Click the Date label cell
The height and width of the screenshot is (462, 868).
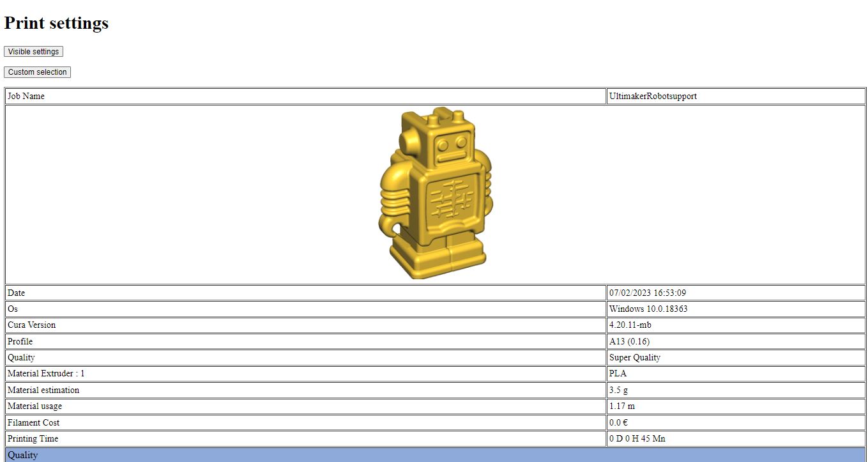(x=306, y=293)
